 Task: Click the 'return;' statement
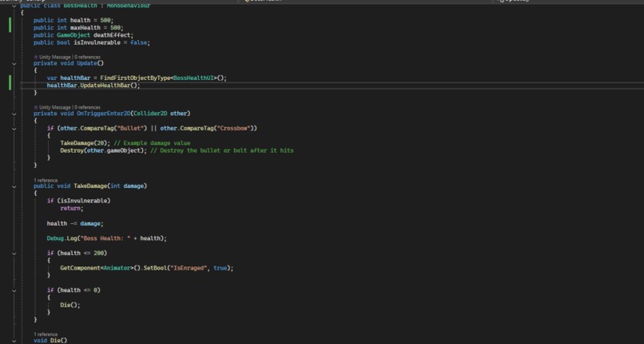(72, 208)
